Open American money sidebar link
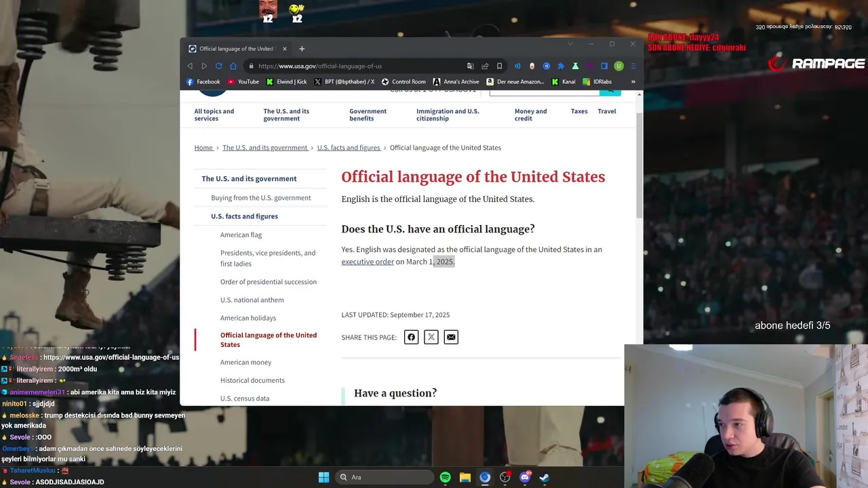Viewport: 868px width, 488px height. (x=245, y=362)
